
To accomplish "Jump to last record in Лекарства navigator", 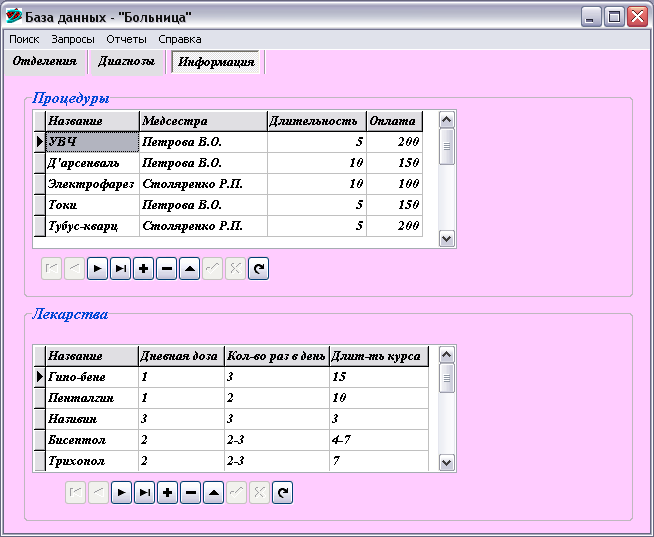I will [x=144, y=492].
